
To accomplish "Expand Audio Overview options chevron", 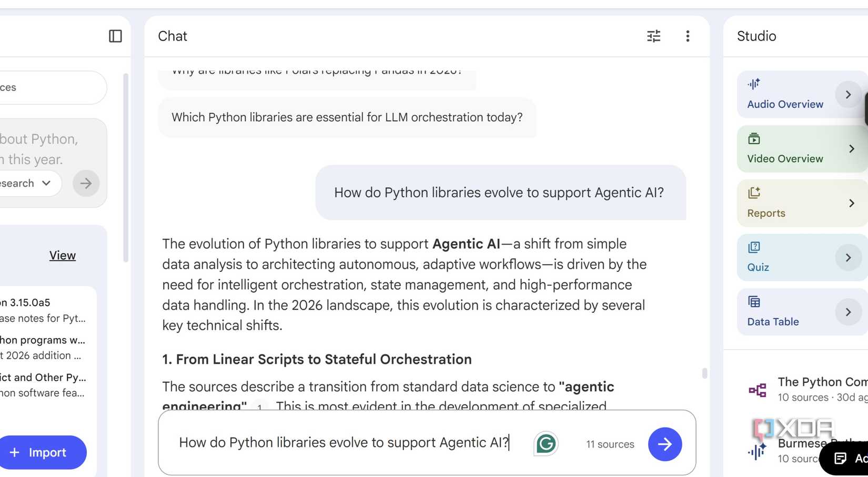I will (848, 95).
